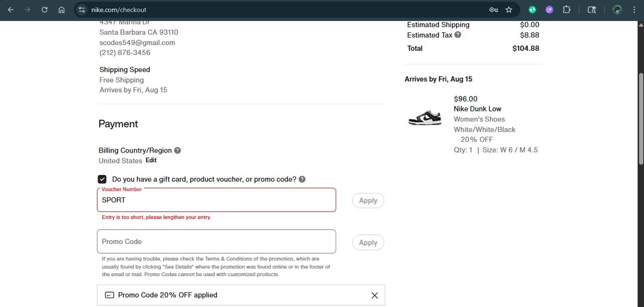Viewport: 644px width, 307px height.
Task: Open the browser extensions puzzle icon
Action: coord(566,9)
